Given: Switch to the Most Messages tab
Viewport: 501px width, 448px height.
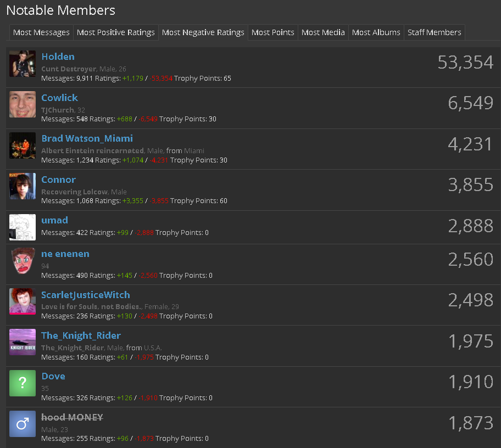Looking at the screenshot, I should point(41,32).
